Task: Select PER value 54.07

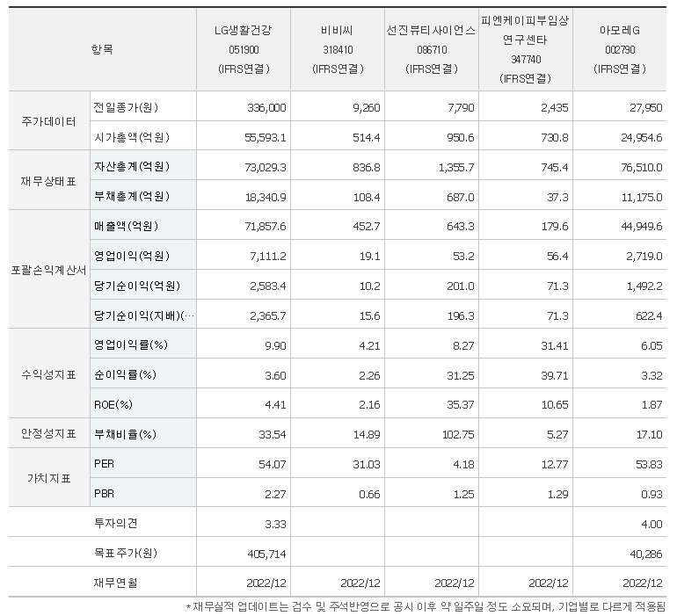Action: (273, 464)
